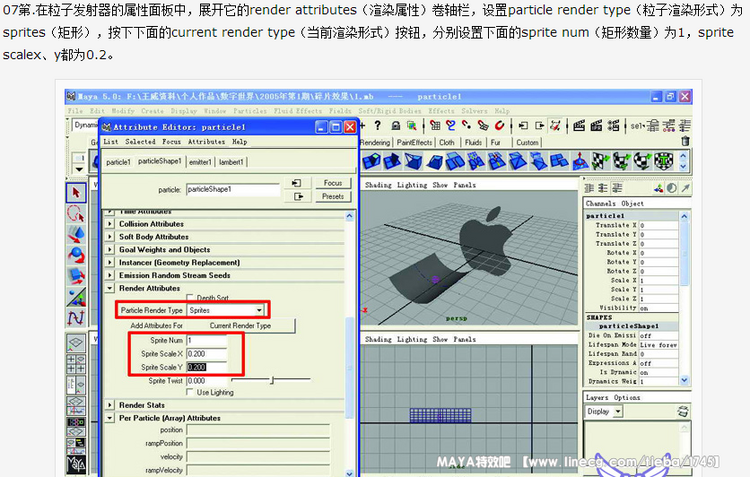Switch to single perspective view layout
The image size is (750, 477).
click(76, 343)
